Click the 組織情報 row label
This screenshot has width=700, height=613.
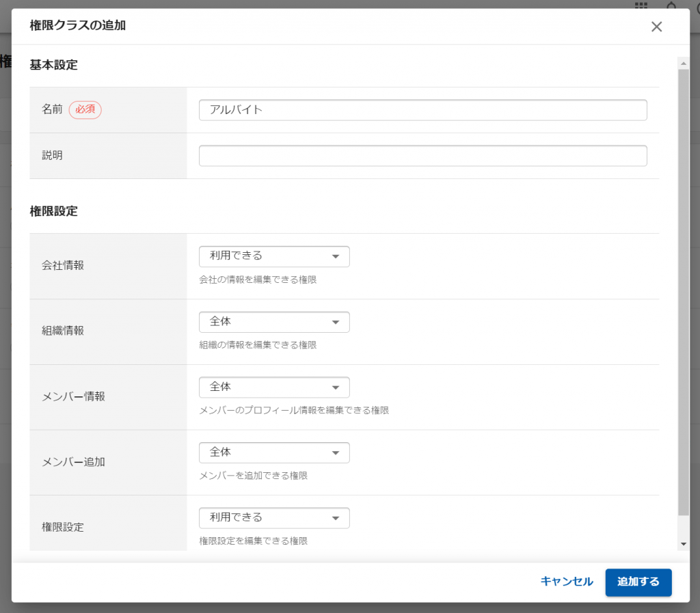tap(63, 331)
